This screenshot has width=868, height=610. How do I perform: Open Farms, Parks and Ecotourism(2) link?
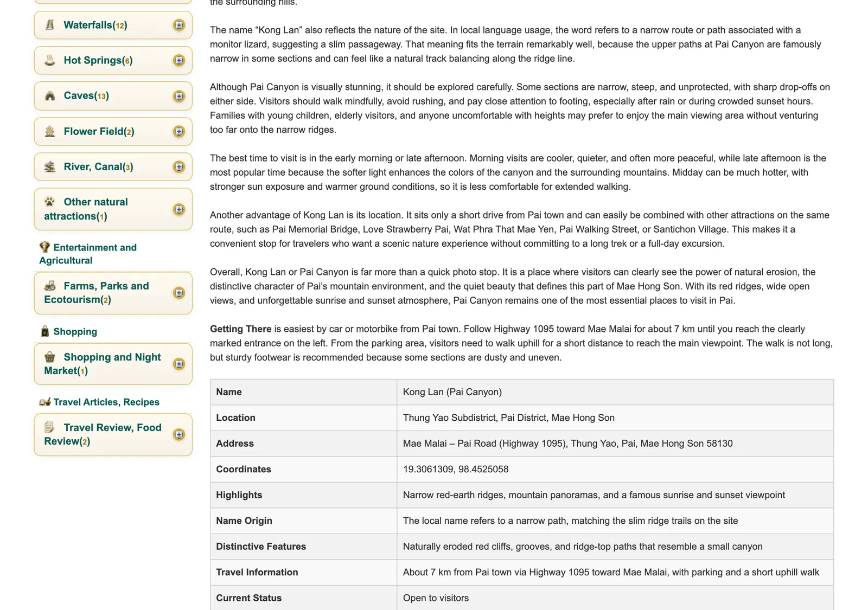97,292
